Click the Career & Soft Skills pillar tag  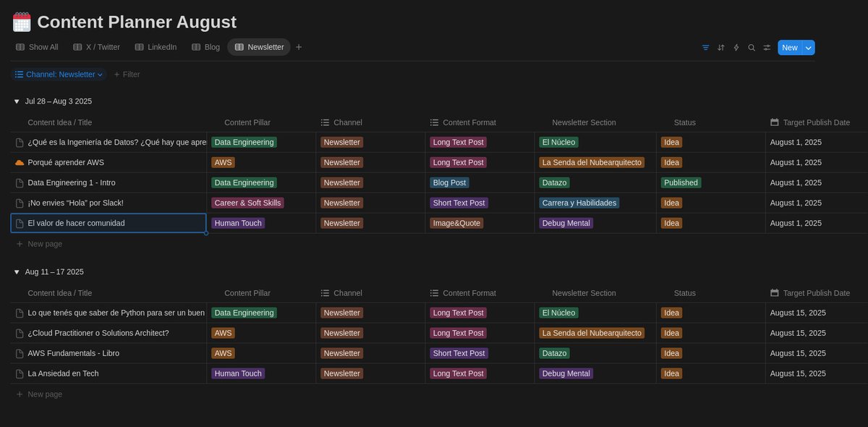247,203
